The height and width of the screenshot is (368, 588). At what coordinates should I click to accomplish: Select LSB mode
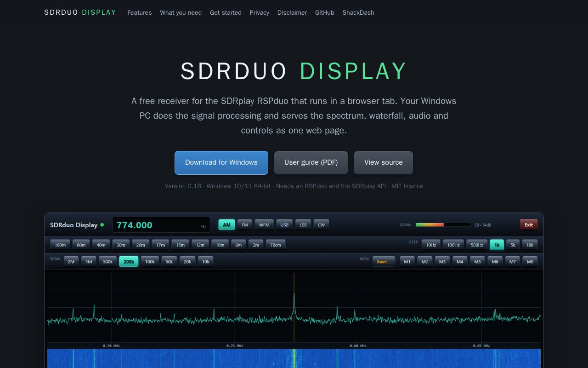click(x=303, y=225)
